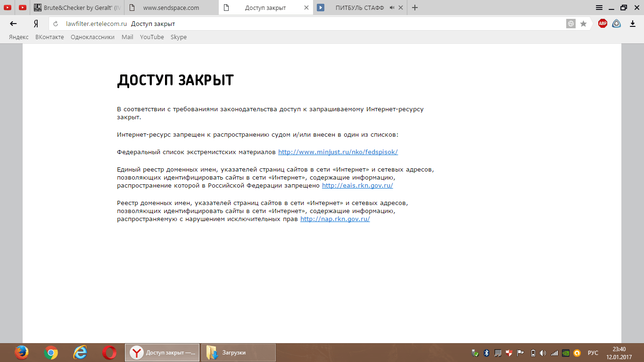644x362 pixels.
Task: Open a new tab with plus button
Action: click(415, 8)
